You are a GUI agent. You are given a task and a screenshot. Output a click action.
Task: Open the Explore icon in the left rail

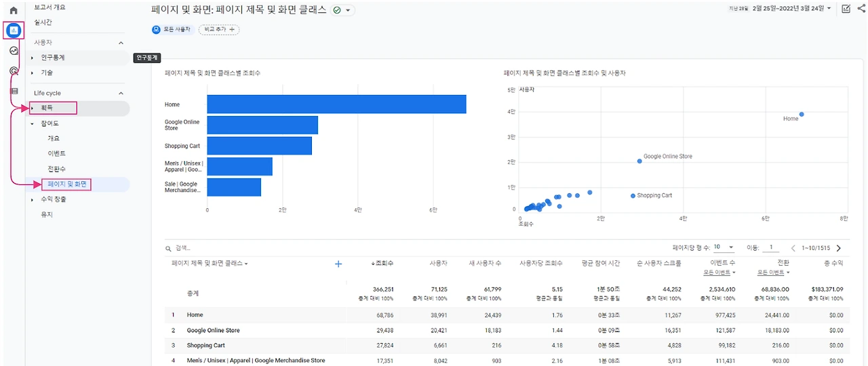[x=14, y=51]
